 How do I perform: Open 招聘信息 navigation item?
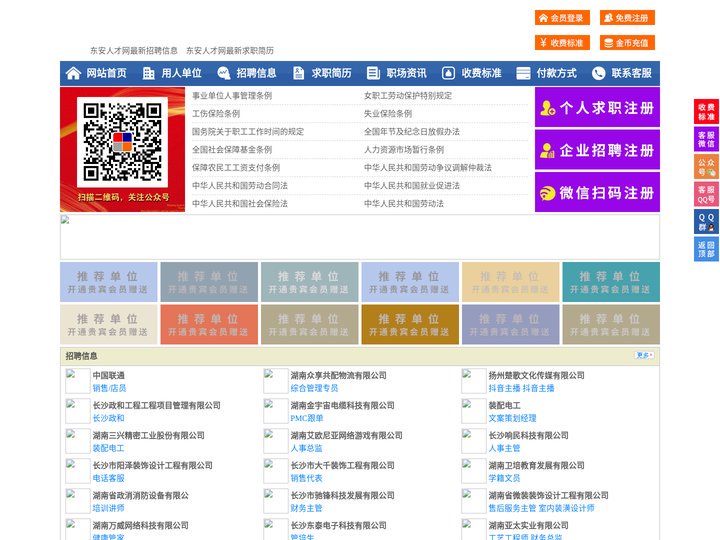pos(256,73)
